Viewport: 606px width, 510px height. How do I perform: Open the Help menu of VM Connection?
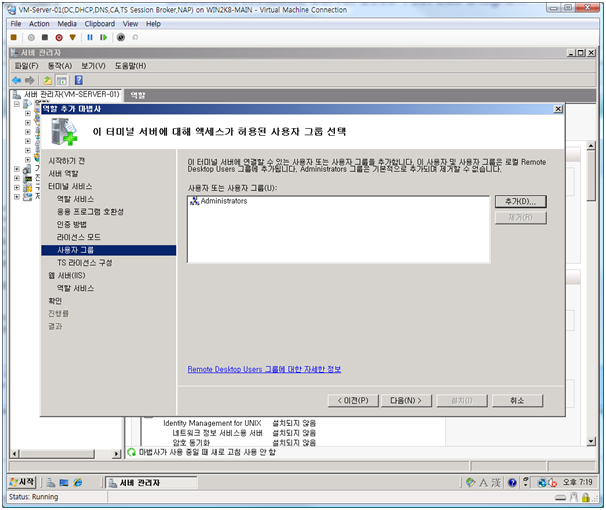[153, 24]
